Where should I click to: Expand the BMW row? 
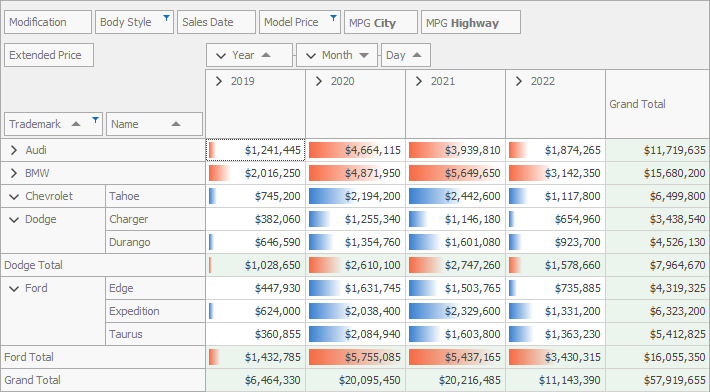[x=14, y=173]
